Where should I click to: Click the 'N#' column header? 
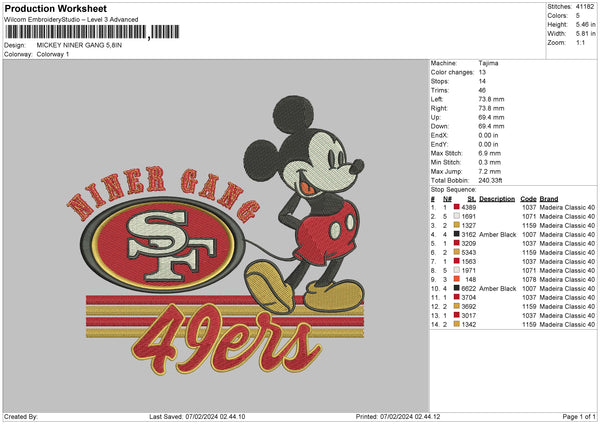pos(447,199)
